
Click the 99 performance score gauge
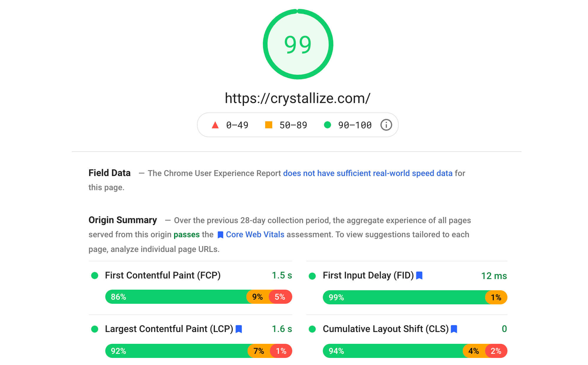coord(298,44)
